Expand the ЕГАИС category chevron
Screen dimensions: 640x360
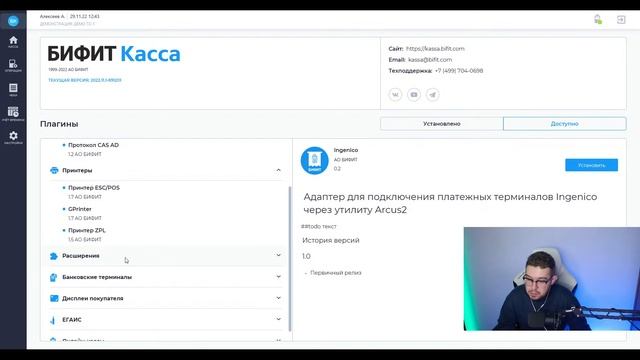point(278,319)
